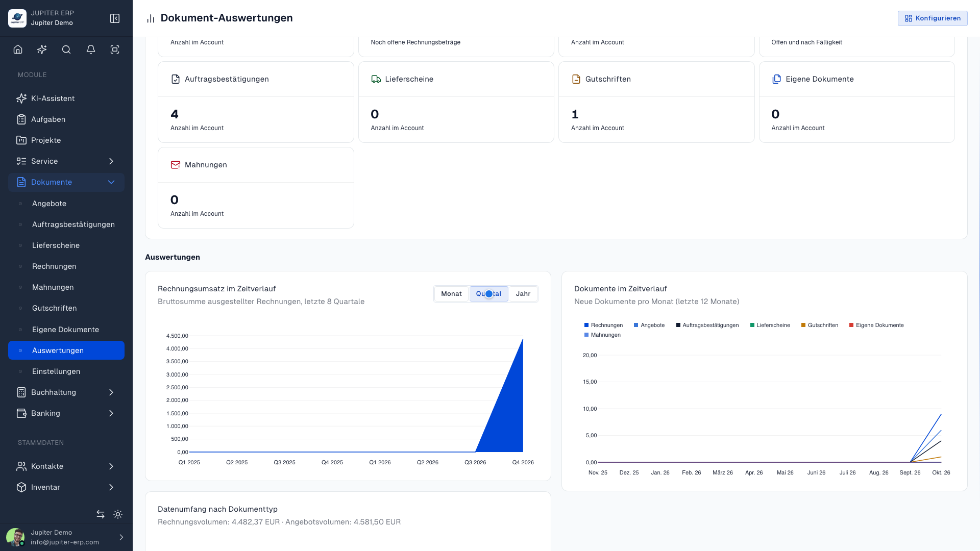
Task: Toggle Rechnungen series in chart legend
Action: pos(603,325)
